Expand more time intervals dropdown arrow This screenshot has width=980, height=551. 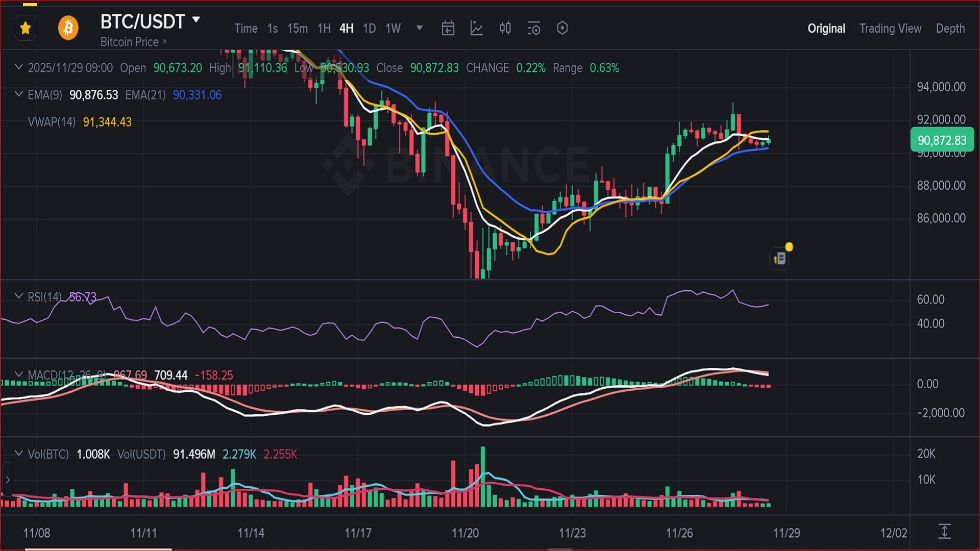point(420,28)
